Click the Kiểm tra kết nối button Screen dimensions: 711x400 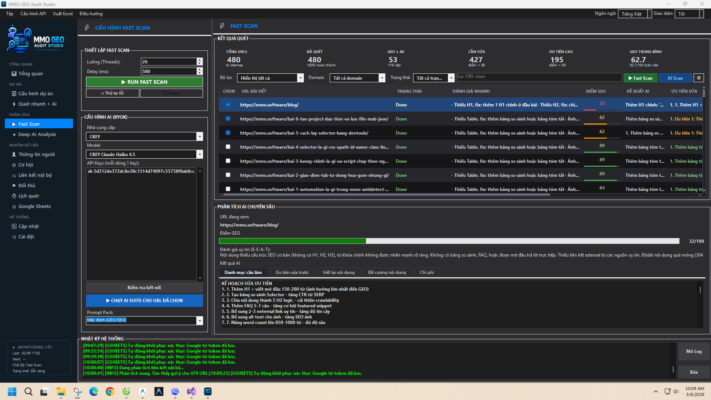pyautogui.click(x=144, y=288)
